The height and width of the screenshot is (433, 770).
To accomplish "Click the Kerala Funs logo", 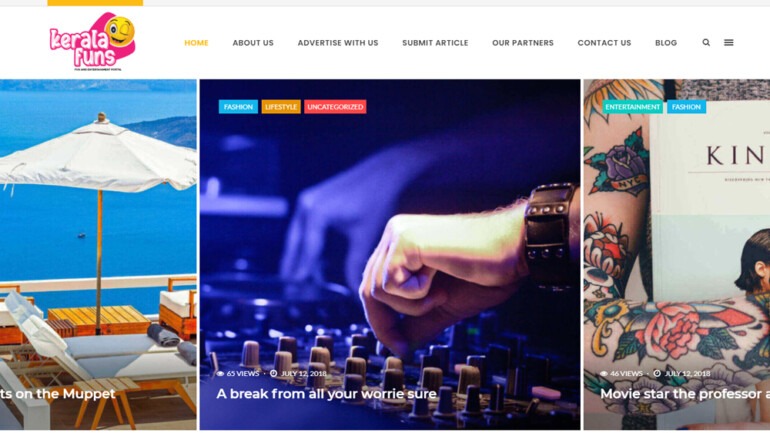I will click(92, 42).
